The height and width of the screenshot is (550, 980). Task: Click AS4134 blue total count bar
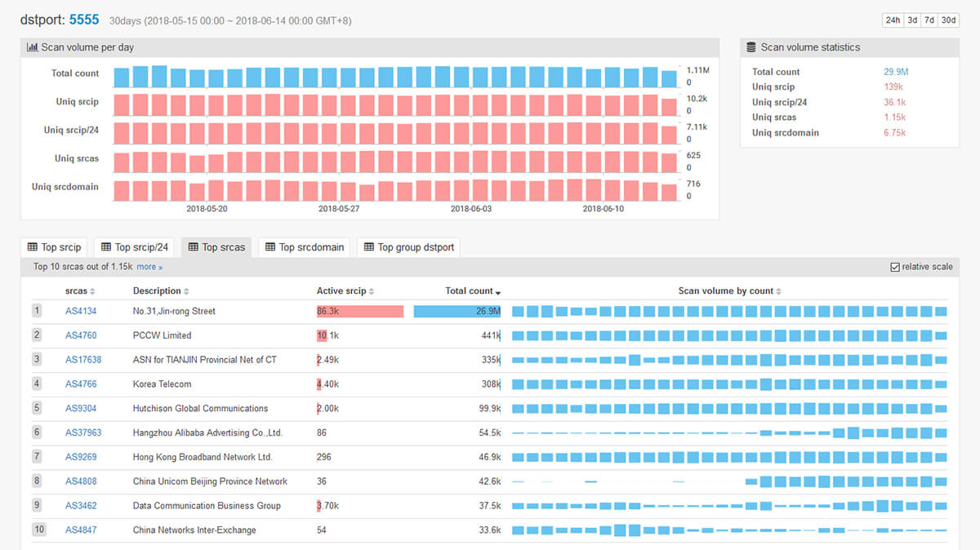[x=457, y=311]
